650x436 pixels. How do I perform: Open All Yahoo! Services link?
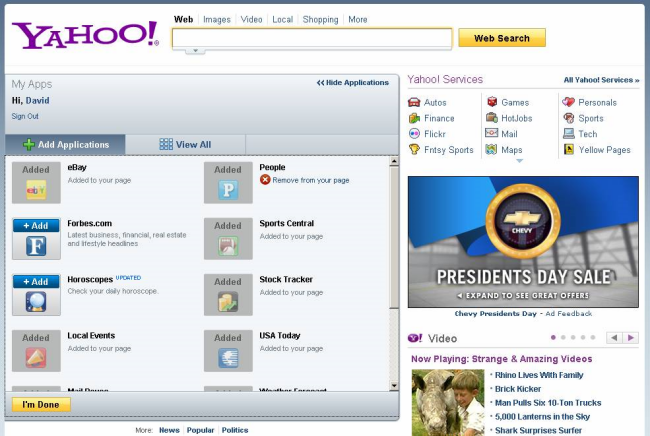point(601,80)
